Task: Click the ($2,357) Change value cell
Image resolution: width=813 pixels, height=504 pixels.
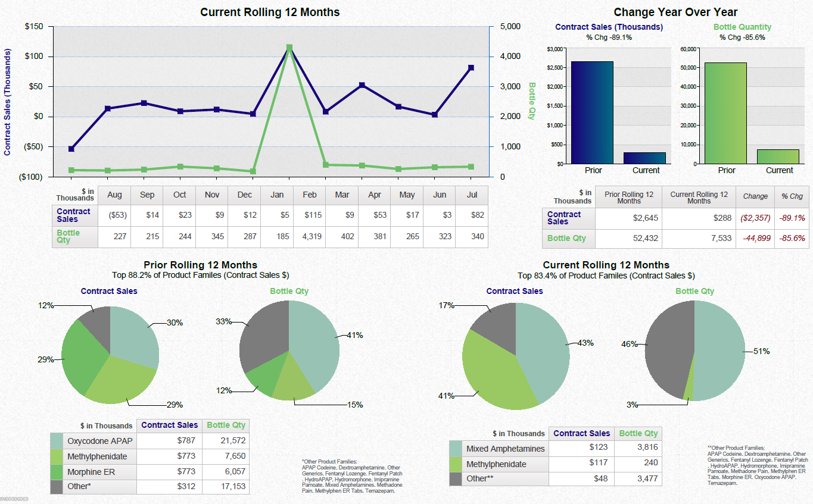Action: click(x=755, y=217)
